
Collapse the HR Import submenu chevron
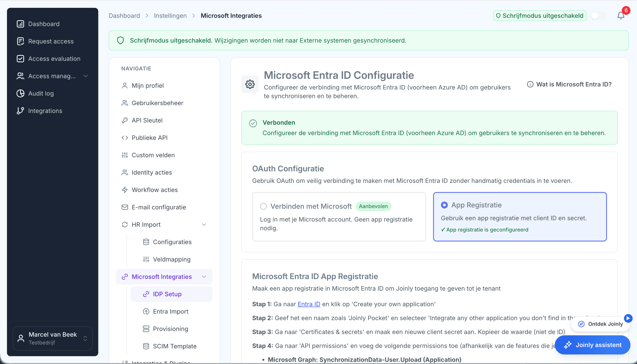coord(204,225)
